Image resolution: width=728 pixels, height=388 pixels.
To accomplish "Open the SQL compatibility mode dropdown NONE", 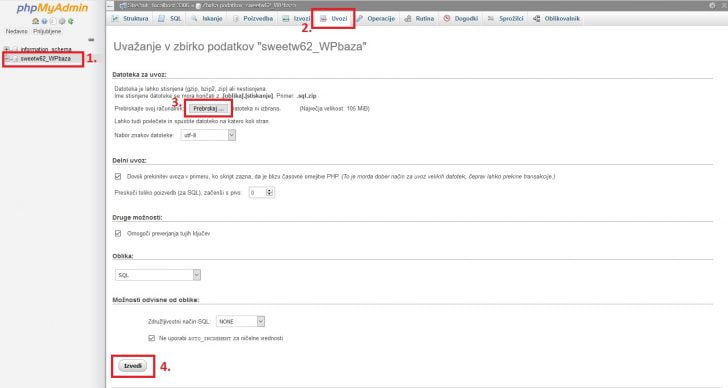I will [x=240, y=321].
